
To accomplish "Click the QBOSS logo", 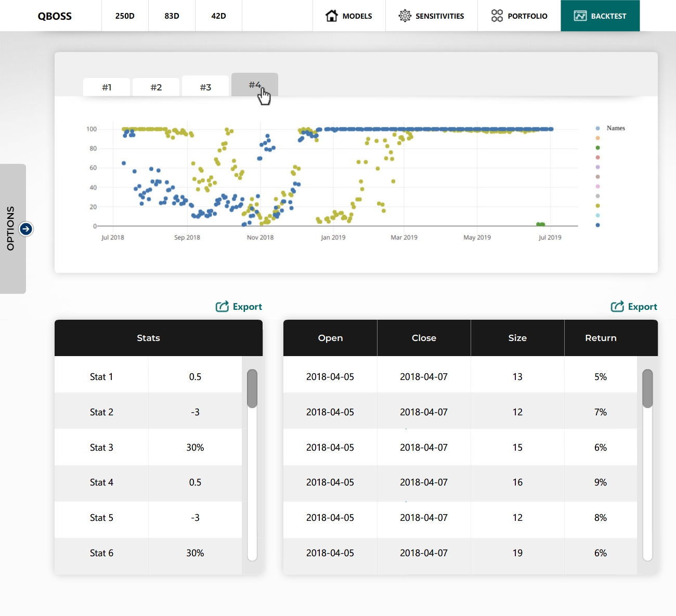I will pos(55,16).
